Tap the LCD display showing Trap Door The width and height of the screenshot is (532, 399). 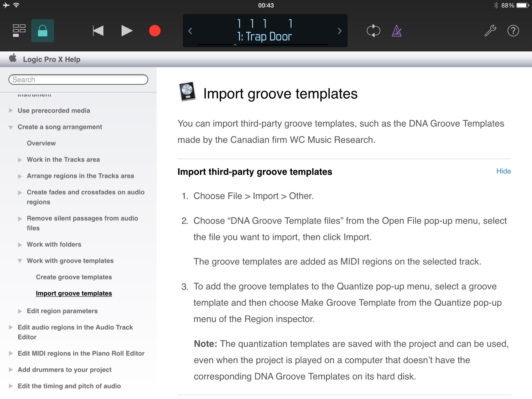(265, 31)
